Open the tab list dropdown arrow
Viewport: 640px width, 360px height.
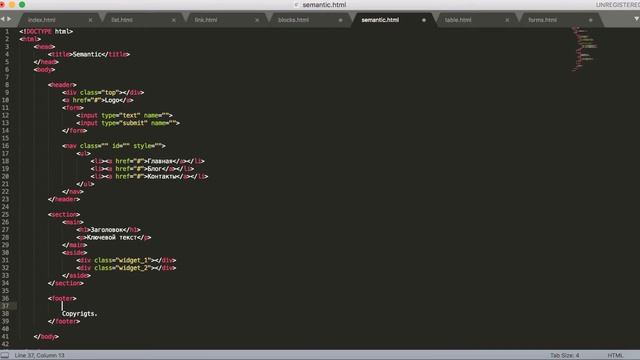pyautogui.click(x=636, y=19)
